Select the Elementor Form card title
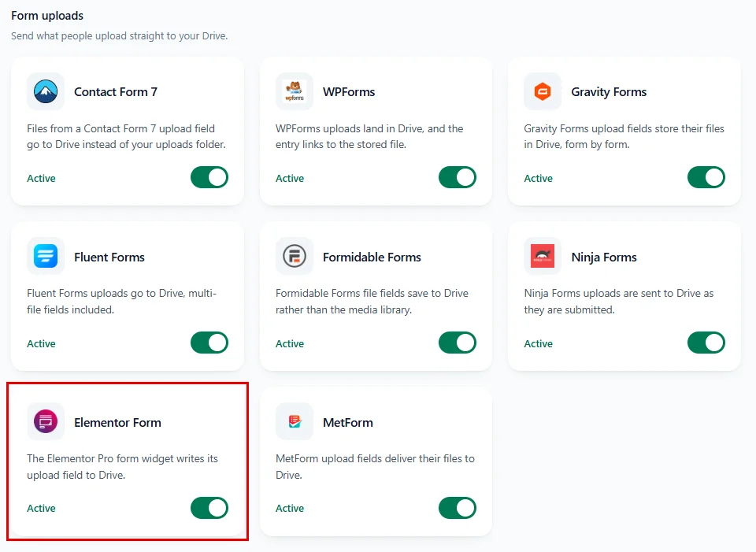756x552 pixels. (117, 423)
